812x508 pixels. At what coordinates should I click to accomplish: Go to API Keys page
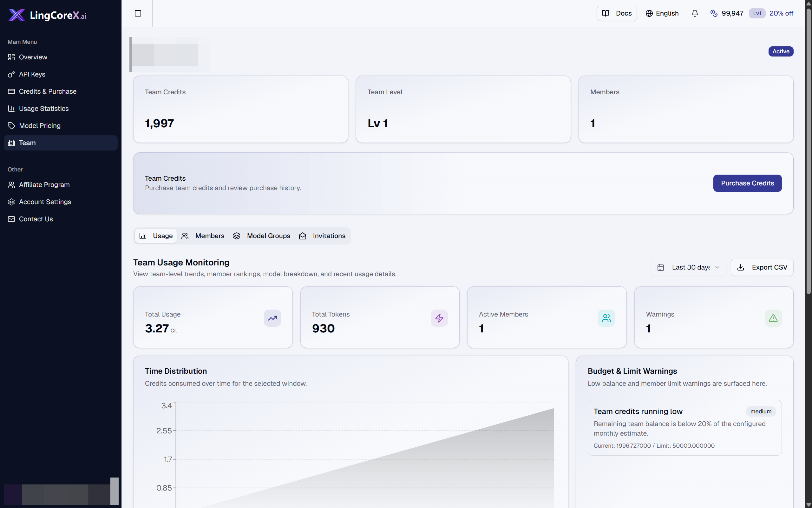coord(61,74)
